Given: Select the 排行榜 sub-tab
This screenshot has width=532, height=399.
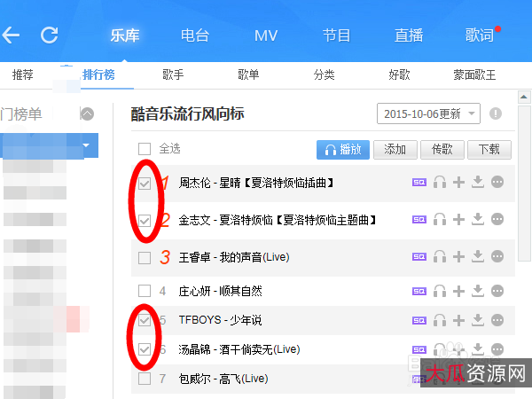Looking at the screenshot, I should tap(98, 74).
